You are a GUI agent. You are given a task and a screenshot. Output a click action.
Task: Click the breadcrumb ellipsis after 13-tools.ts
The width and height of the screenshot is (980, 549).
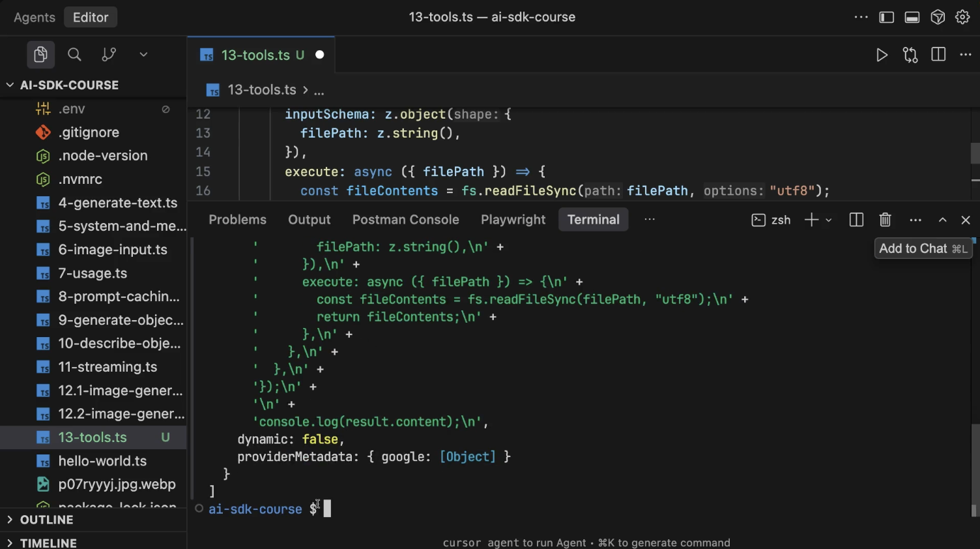319,91
